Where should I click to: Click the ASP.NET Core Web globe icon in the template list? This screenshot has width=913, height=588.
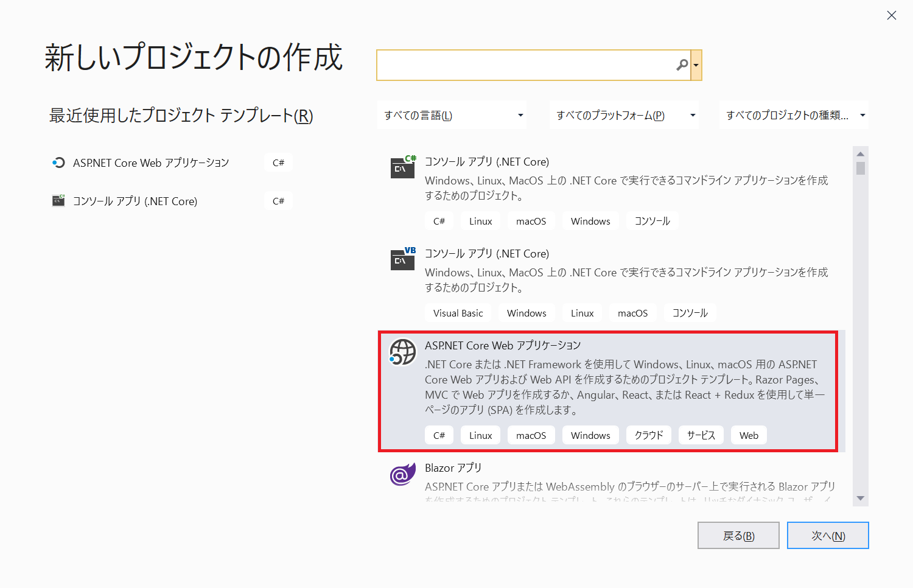(x=402, y=352)
